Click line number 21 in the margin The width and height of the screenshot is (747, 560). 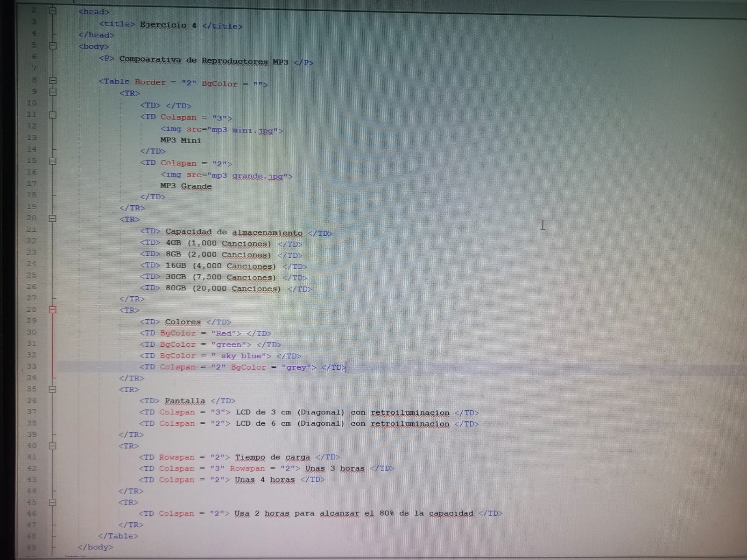pyautogui.click(x=31, y=229)
